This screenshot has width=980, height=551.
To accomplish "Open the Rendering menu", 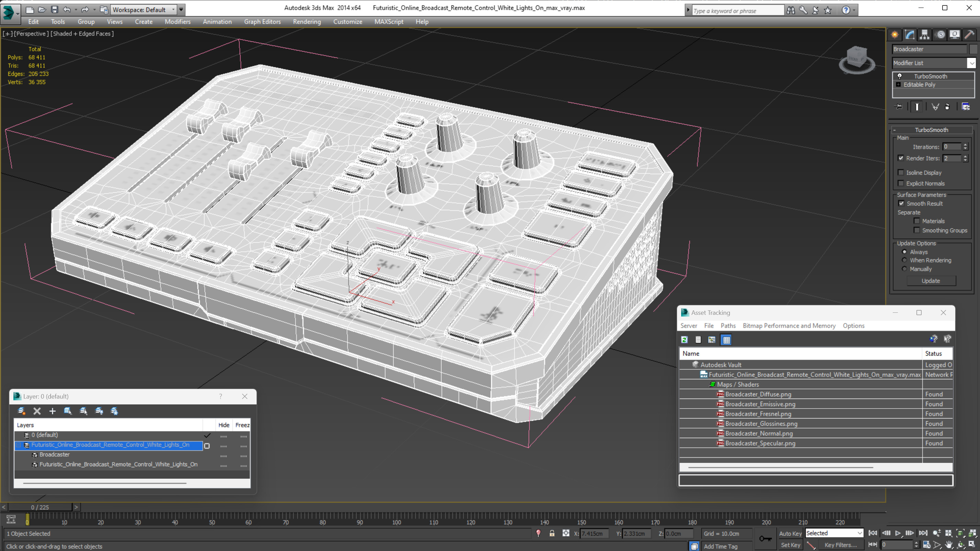I will point(307,22).
